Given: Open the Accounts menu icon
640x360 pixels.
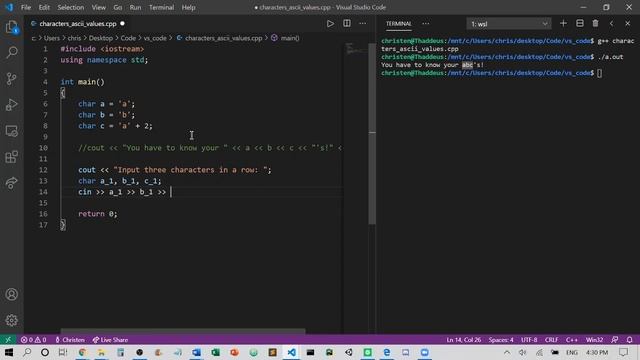Looking at the screenshot, I should click(x=12, y=294).
